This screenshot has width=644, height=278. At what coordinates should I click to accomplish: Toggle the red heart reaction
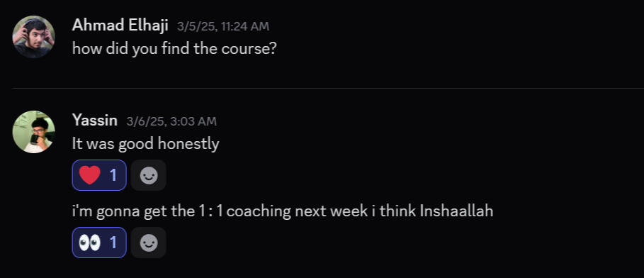click(99, 175)
